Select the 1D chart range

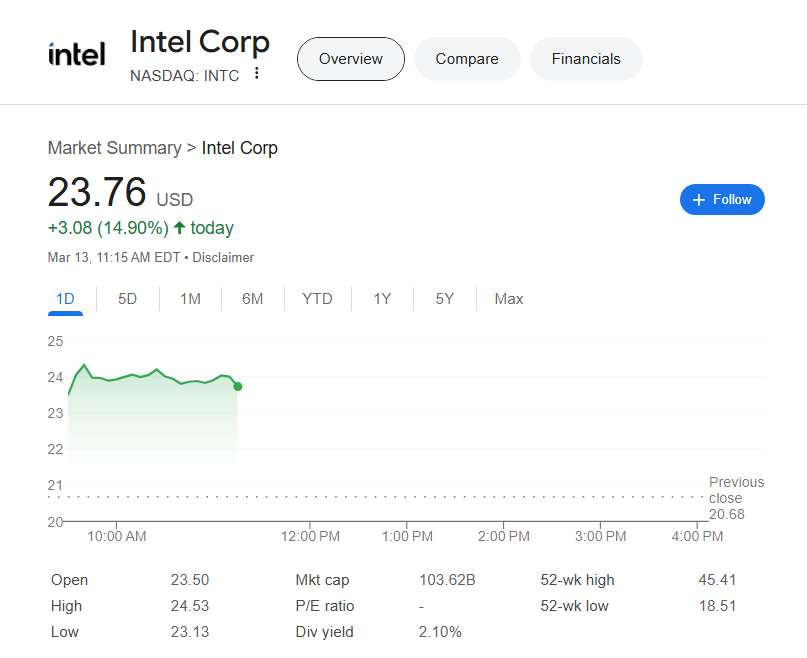pyautogui.click(x=65, y=299)
